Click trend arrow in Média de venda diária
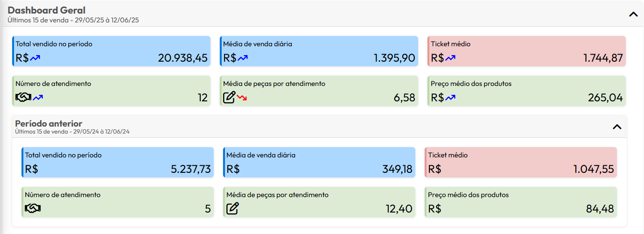 (243, 58)
